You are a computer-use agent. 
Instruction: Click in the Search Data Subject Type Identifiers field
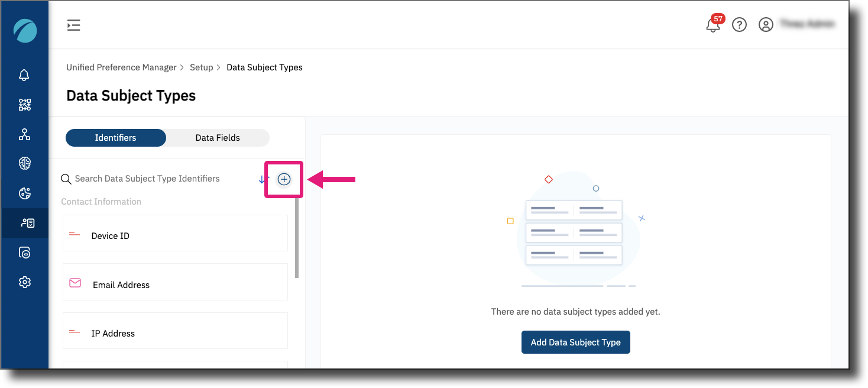tap(148, 179)
